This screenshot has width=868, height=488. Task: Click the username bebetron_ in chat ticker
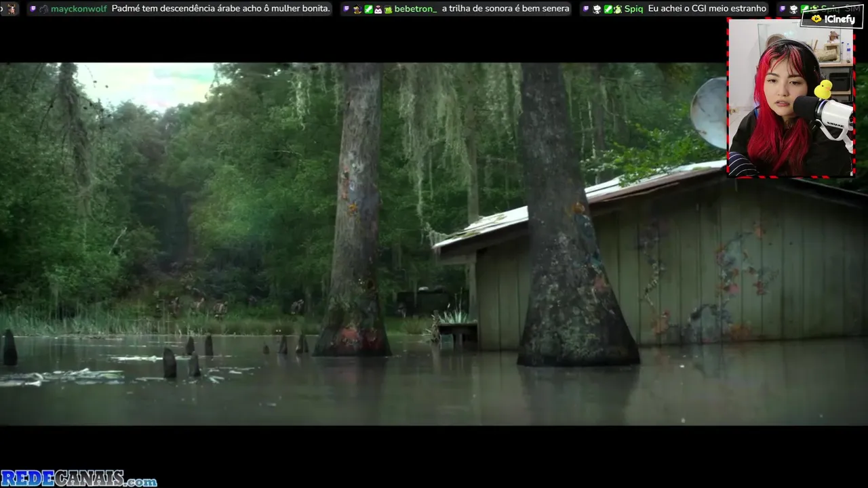click(x=415, y=9)
